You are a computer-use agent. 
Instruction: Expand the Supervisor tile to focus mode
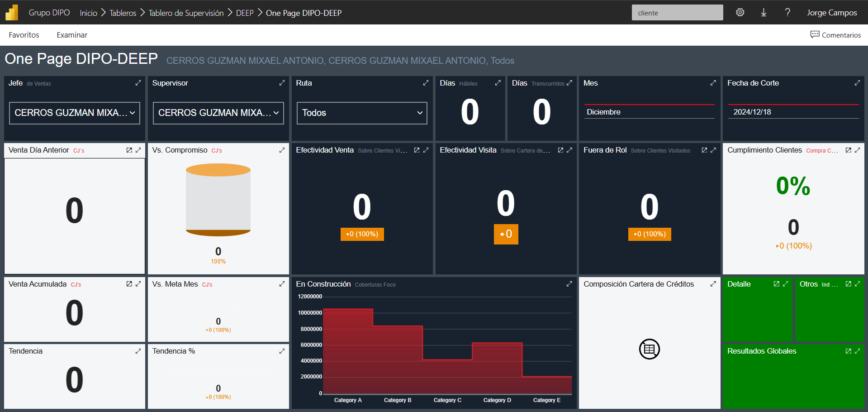[x=282, y=83]
